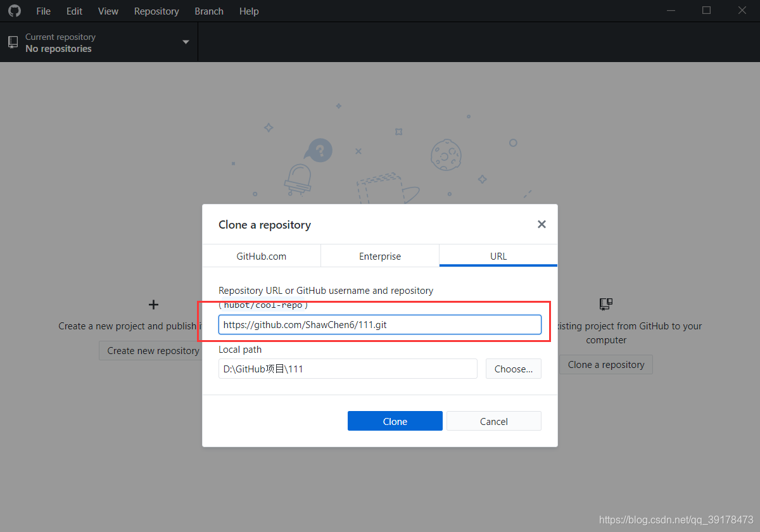
Task: Click the Local path input field
Action: [348, 369]
